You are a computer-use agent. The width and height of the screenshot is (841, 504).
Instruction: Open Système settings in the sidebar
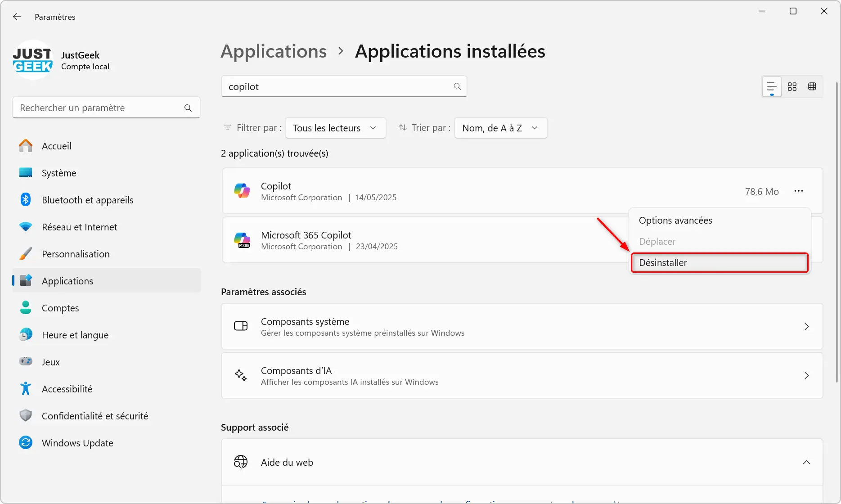[x=106, y=173]
